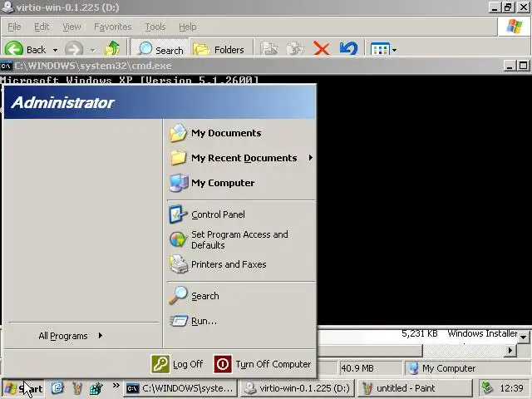This screenshot has height=399, width=532.
Task: Toggle Search pane in Explorer toolbar
Action: pos(160,48)
